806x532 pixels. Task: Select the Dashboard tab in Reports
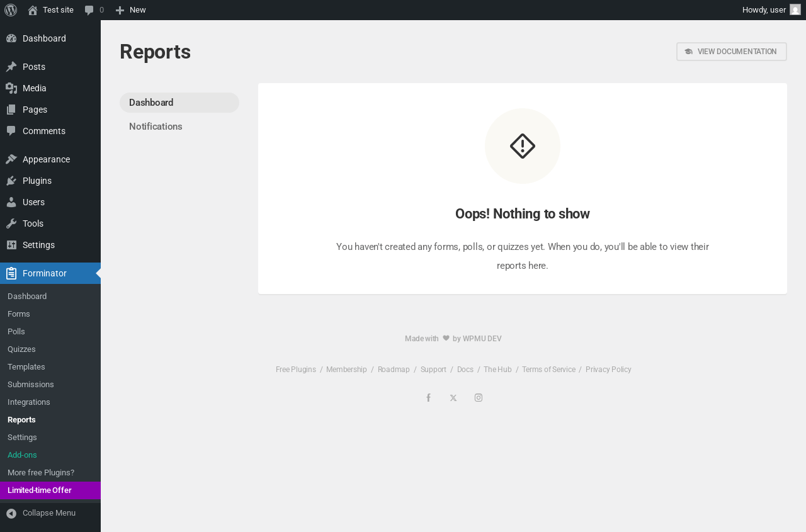point(179,103)
